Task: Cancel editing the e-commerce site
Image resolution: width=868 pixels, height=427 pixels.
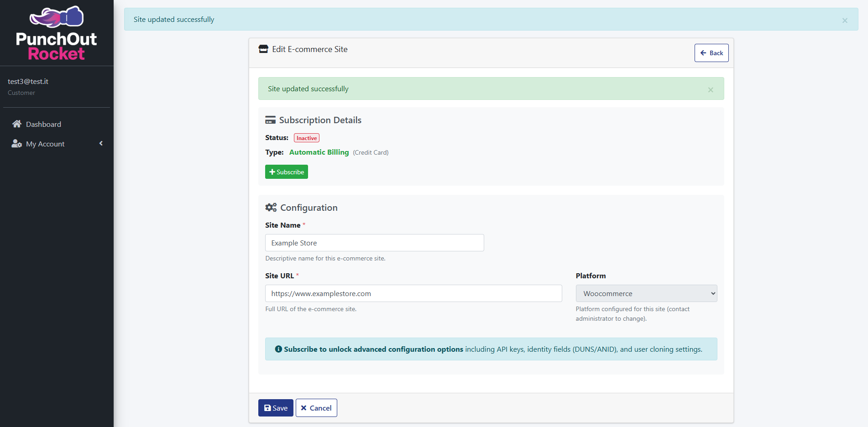Action: pyautogui.click(x=316, y=408)
